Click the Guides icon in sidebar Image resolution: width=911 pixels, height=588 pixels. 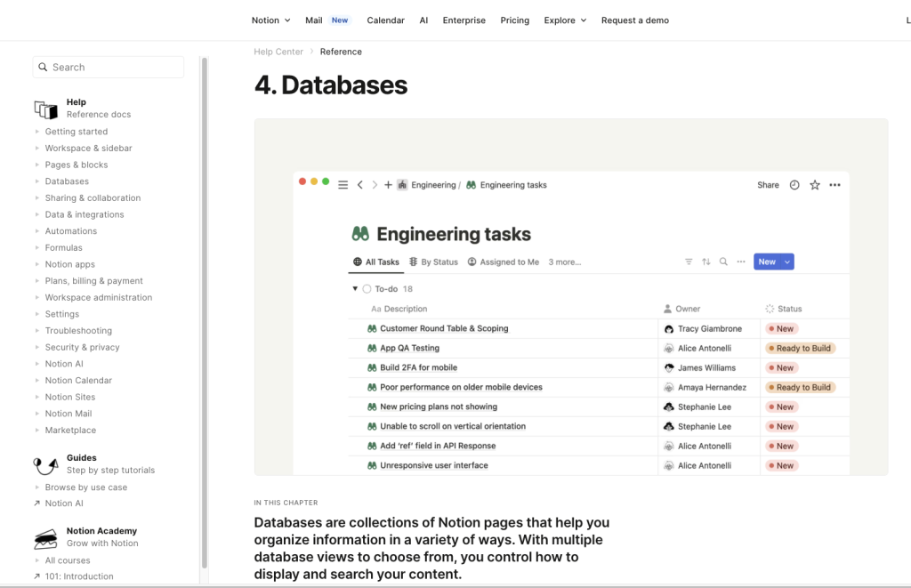(45, 464)
